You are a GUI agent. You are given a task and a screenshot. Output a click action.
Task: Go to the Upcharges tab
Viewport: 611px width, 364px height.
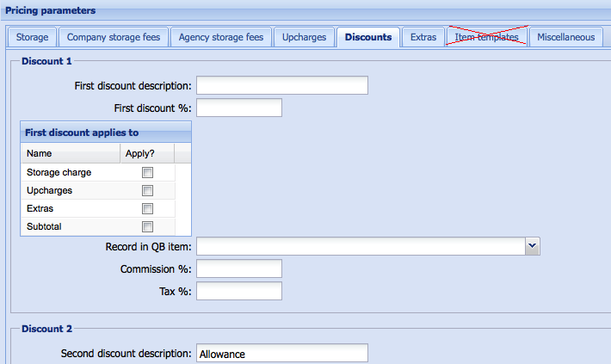(x=305, y=37)
